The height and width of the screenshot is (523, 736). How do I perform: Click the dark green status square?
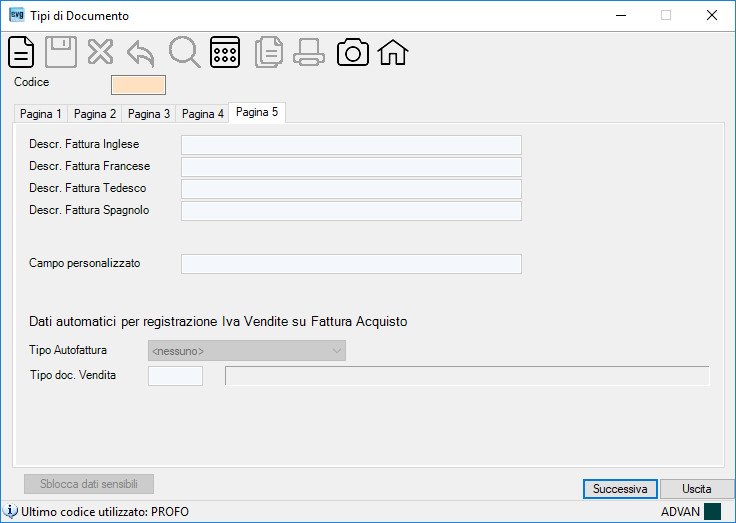click(x=713, y=512)
